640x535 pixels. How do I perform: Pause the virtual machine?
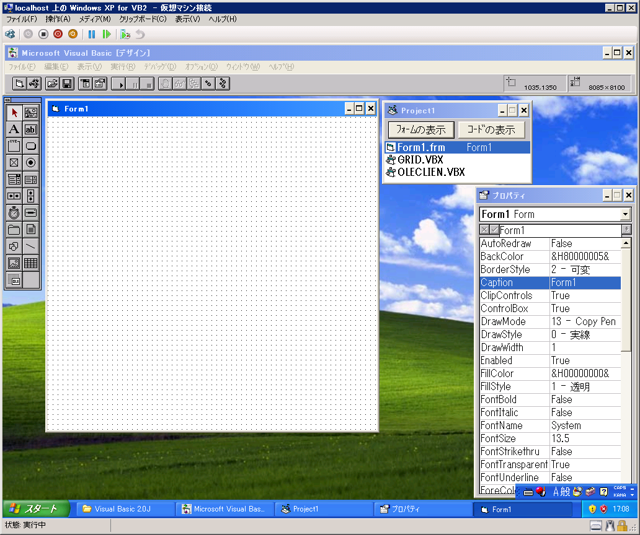(x=91, y=34)
